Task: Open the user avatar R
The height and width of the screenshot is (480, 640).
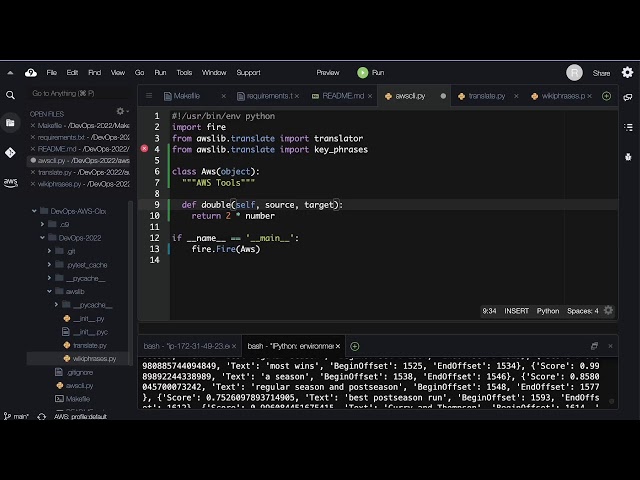Action: [574, 73]
